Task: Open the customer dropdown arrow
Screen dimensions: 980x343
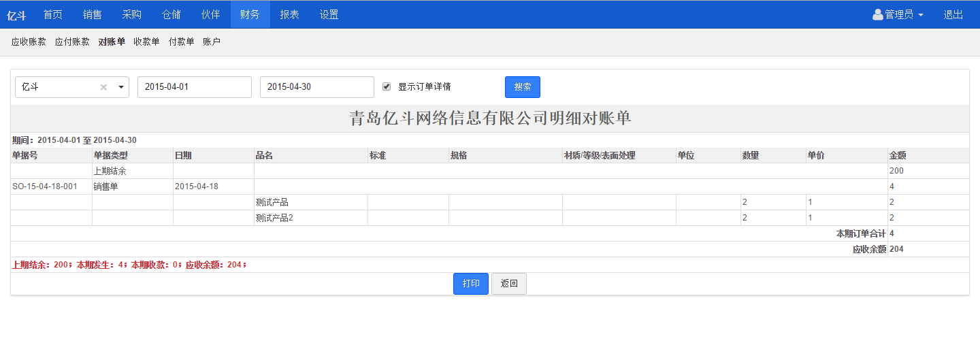Action: (x=121, y=87)
